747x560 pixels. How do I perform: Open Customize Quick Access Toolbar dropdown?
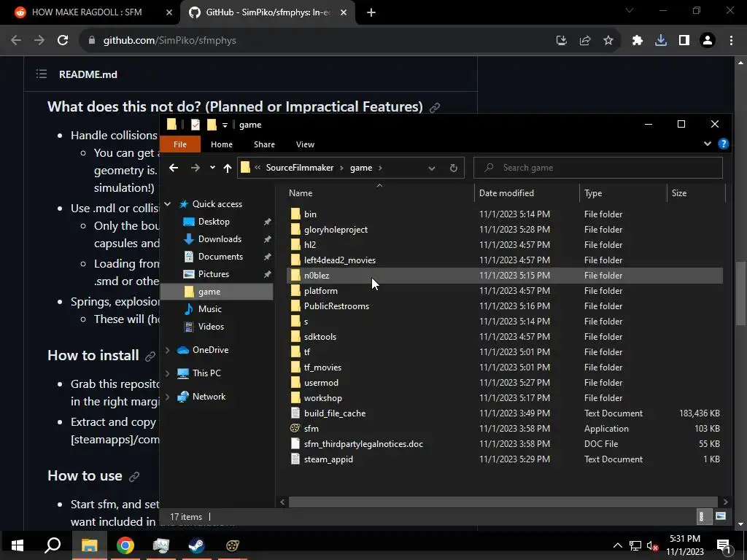pyautogui.click(x=225, y=125)
